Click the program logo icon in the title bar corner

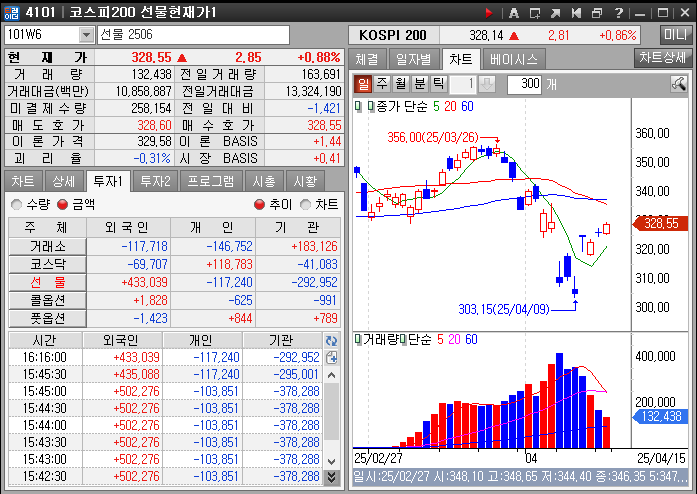[12, 12]
